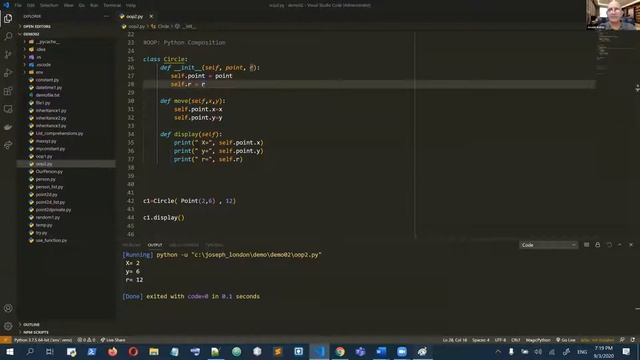Open the Run and Debug view
The width and height of the screenshot is (640, 360).
[8, 73]
